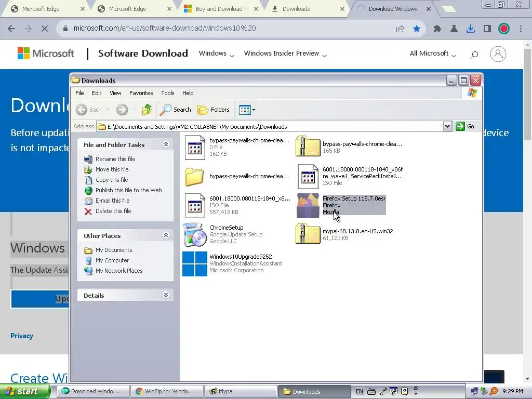This screenshot has width=532, height=399.
Task: Expand Windows Insider Preview dropdown
Action: pyautogui.click(x=285, y=54)
